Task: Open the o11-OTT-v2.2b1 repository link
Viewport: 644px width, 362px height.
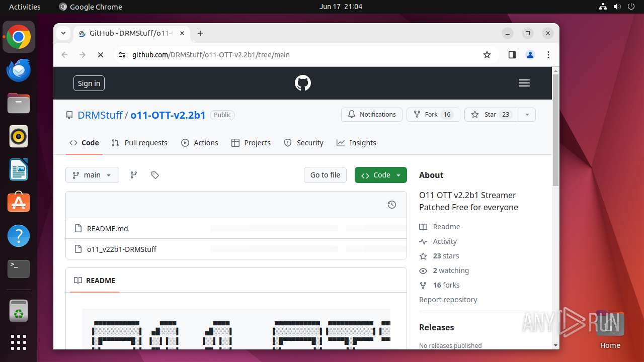Action: pos(168,115)
